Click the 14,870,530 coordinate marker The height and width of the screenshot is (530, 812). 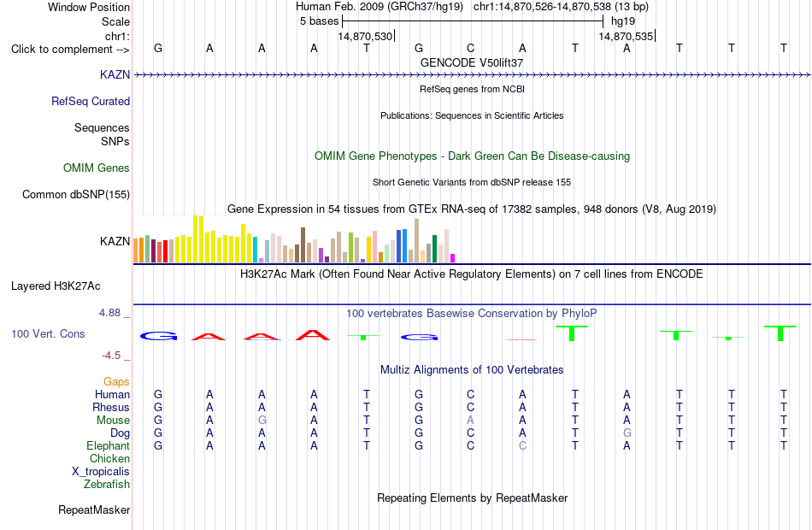click(365, 36)
